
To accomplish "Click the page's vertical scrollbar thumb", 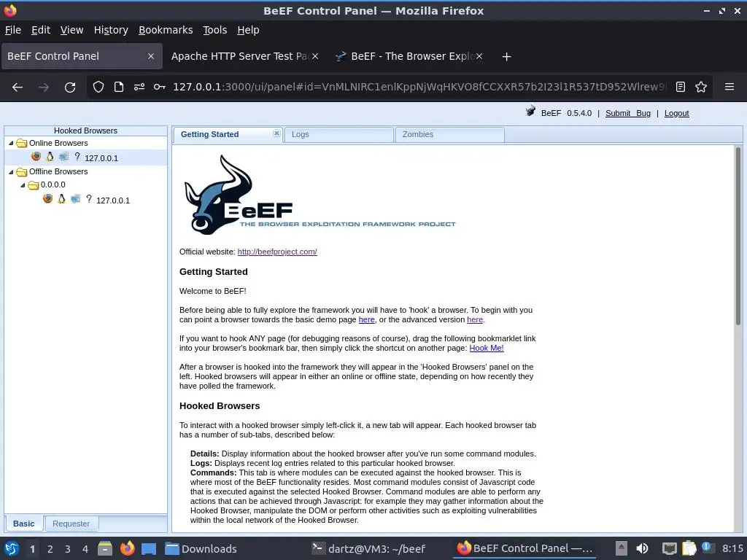I will (x=738, y=236).
